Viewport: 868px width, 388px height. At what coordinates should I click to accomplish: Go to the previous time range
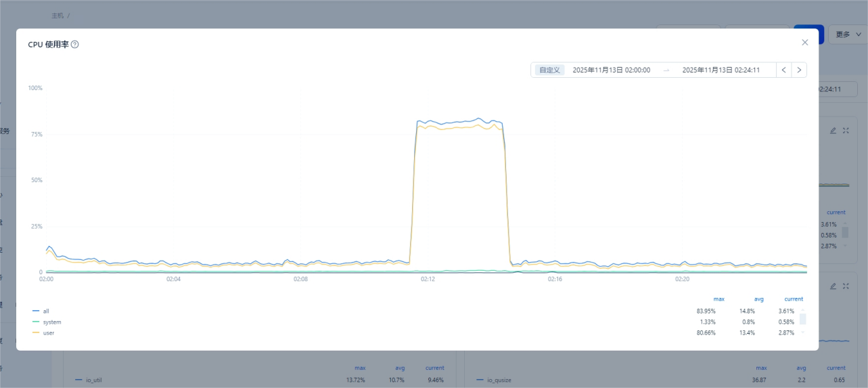pyautogui.click(x=783, y=70)
